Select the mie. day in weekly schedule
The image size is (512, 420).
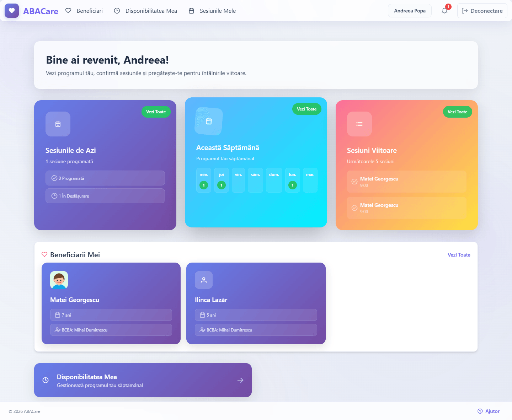(204, 180)
